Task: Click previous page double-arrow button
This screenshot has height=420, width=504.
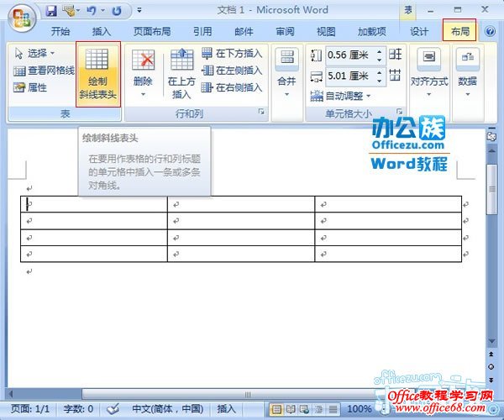Action: 491,354
